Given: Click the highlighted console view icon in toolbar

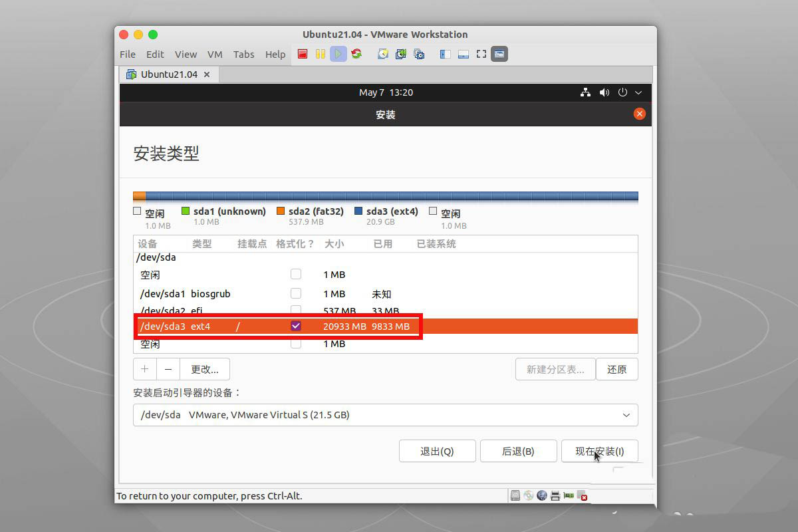Looking at the screenshot, I should pos(499,54).
